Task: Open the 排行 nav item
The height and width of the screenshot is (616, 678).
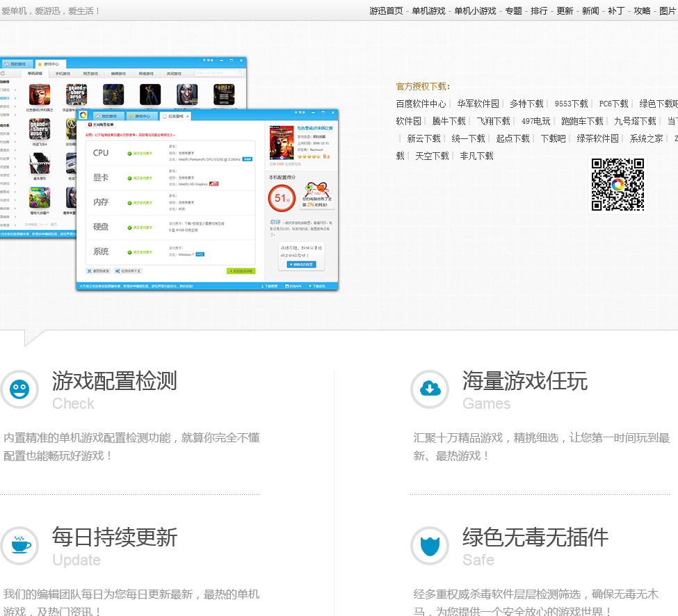Action: pyautogui.click(x=539, y=11)
